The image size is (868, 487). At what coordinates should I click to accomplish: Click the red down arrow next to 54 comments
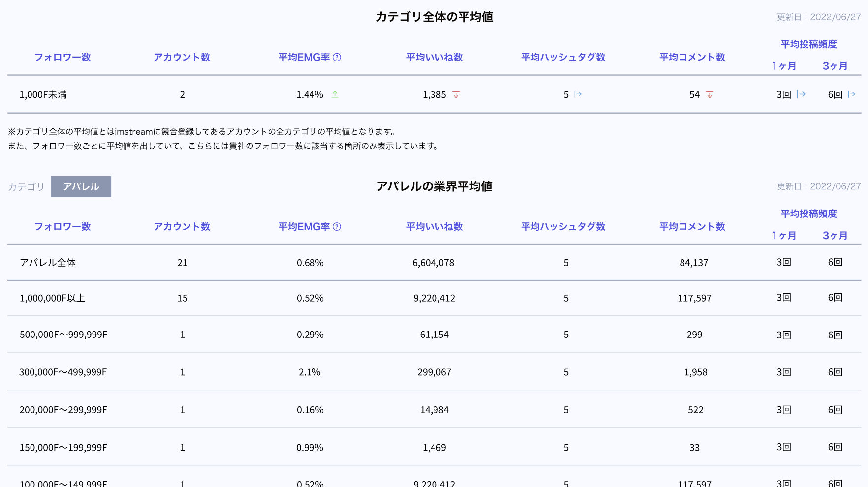tap(709, 94)
